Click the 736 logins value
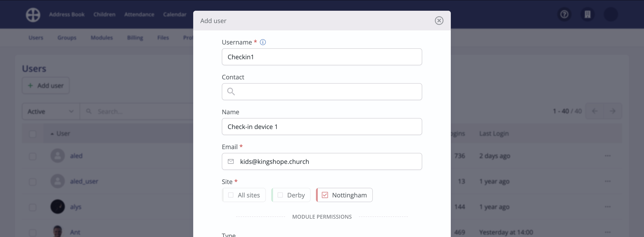 (460, 156)
